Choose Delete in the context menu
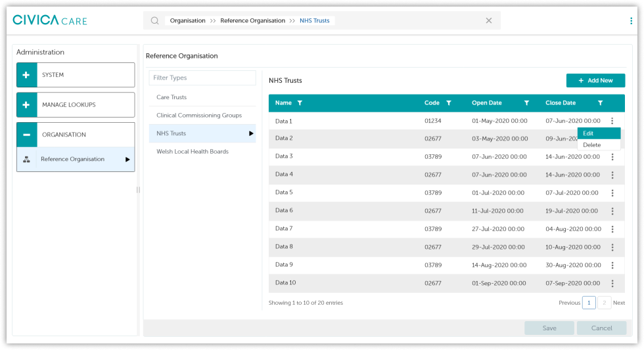Image resolution: width=644 pixels, height=350 pixels. (599, 145)
